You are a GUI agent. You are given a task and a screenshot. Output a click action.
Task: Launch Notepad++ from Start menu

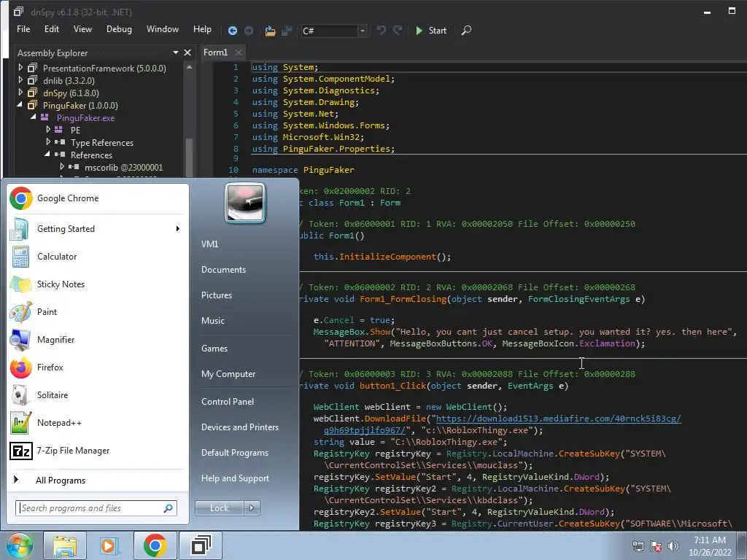click(x=98, y=422)
